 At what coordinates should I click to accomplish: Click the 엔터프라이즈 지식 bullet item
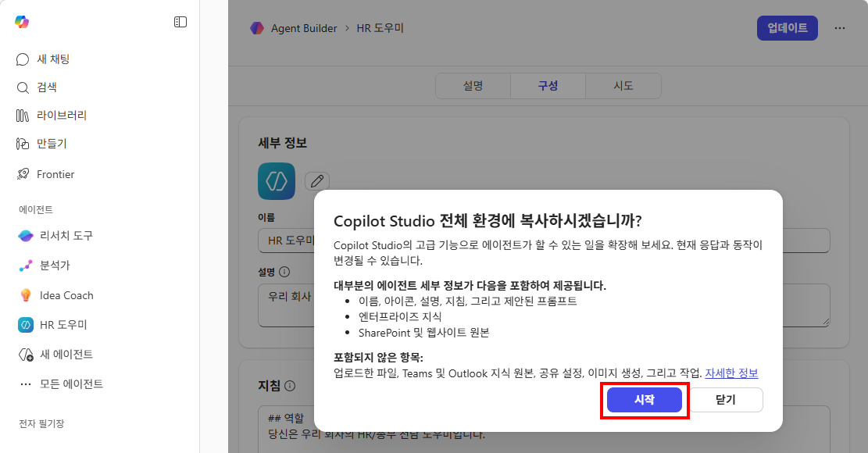click(x=400, y=317)
